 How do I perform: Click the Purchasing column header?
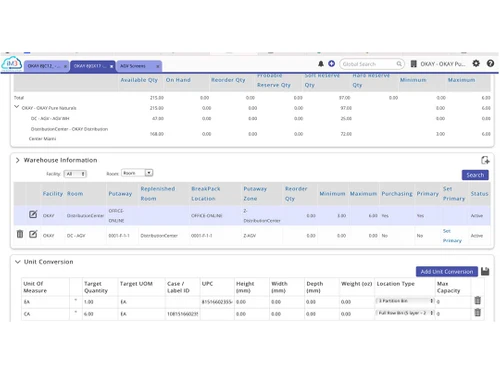(x=397, y=194)
